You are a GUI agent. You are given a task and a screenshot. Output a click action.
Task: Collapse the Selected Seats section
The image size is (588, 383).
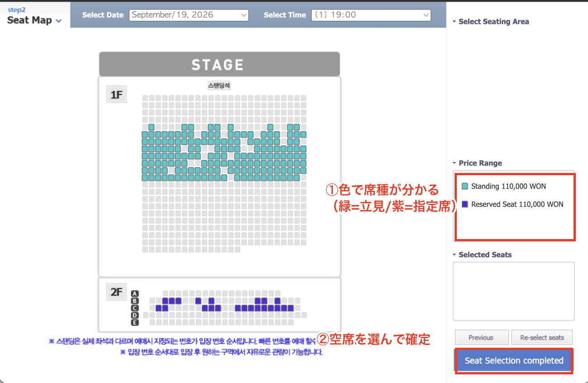pos(455,255)
